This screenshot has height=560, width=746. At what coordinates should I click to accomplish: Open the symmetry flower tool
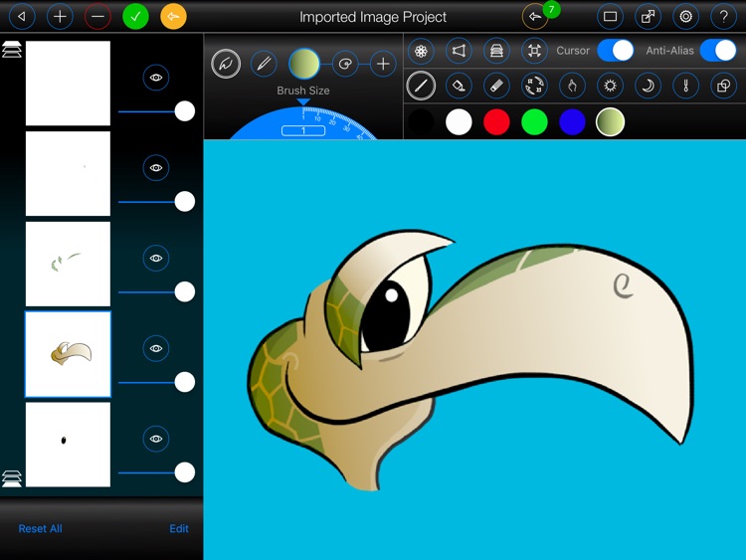(x=421, y=51)
